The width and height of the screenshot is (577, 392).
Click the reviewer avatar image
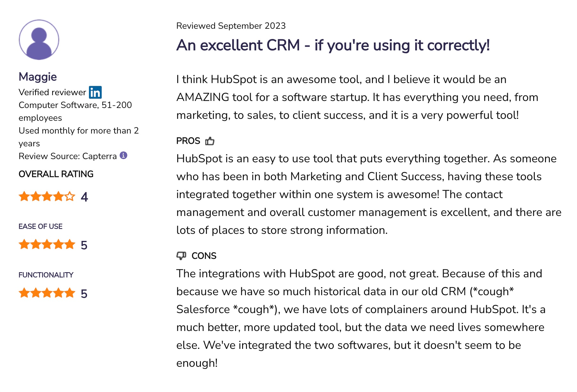click(39, 39)
